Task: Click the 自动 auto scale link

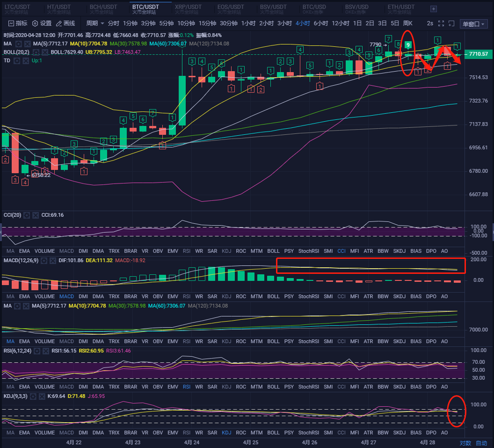Action: click(x=481, y=443)
